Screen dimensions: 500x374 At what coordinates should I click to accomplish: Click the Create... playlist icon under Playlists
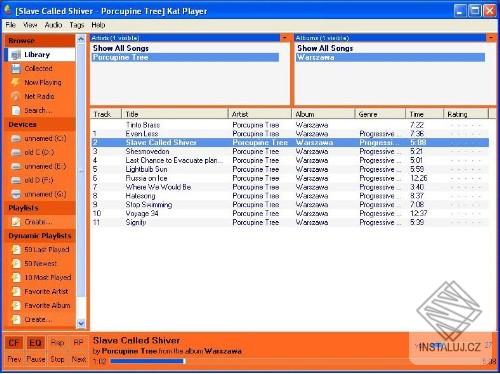click(x=16, y=222)
